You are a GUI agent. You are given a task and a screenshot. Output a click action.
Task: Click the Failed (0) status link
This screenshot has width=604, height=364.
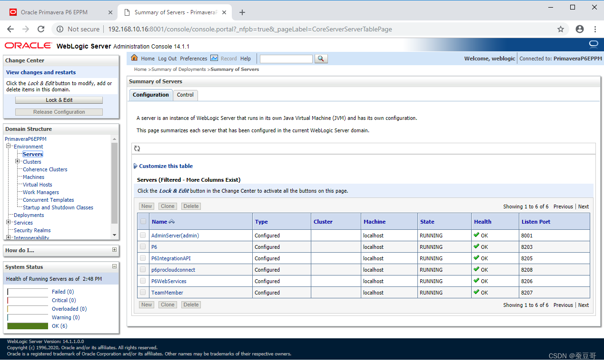tap(63, 292)
